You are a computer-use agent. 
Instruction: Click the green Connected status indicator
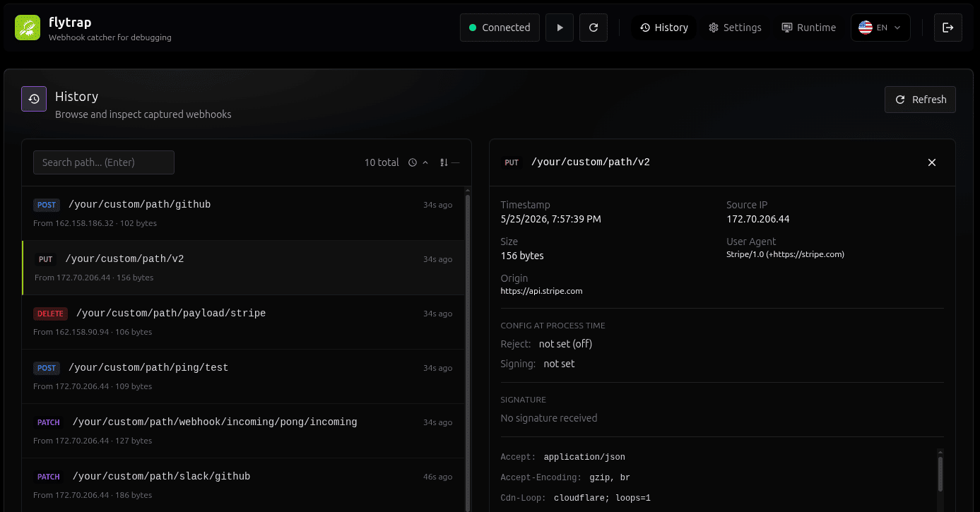pyautogui.click(x=500, y=28)
